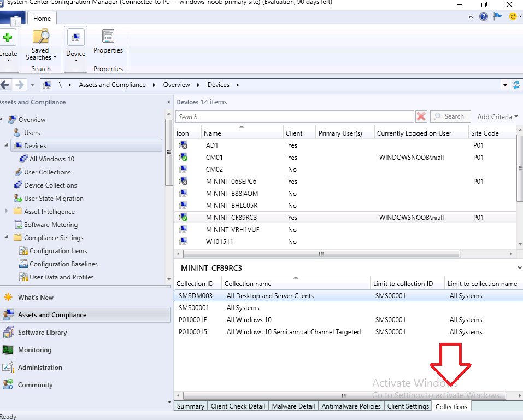Viewport: 523px width, 420px height.
Task: Click the collections pane horizontal scrollbar
Action: point(344,395)
